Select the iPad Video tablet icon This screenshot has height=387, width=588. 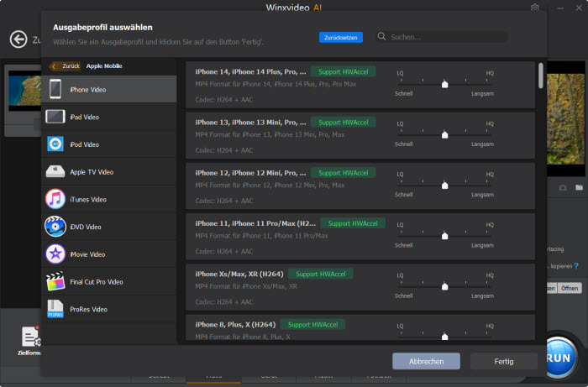coord(55,117)
